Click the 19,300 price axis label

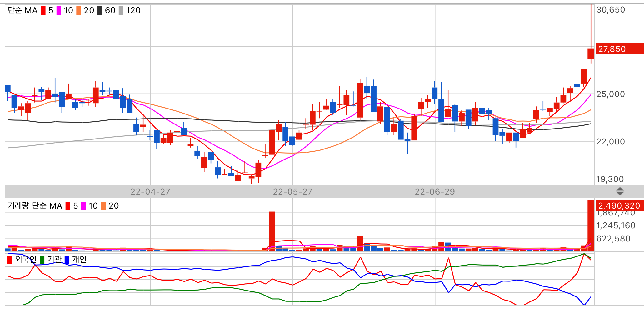click(610, 179)
